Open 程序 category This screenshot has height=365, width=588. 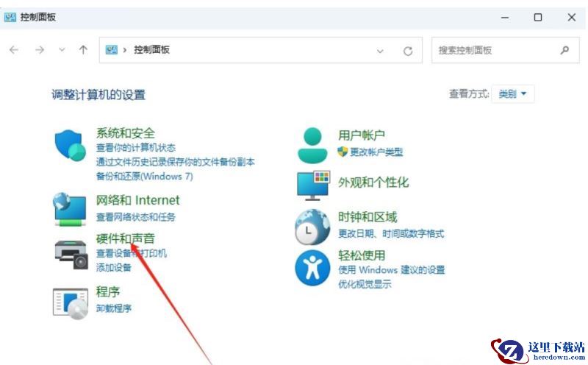click(107, 291)
